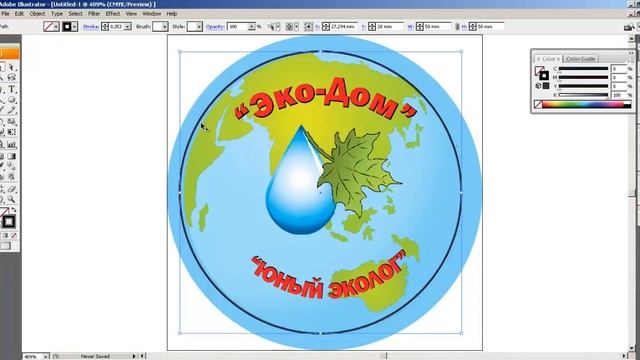
Task: Change screen mode button in toolbox
Action: coord(5,246)
